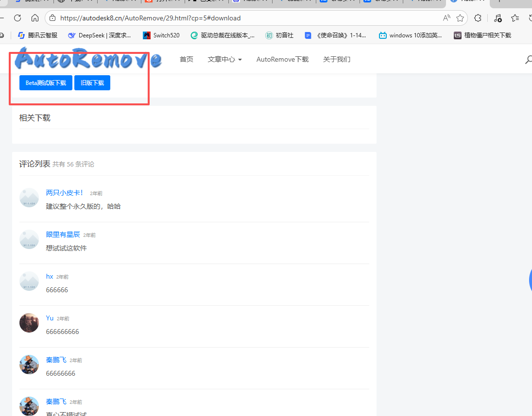The width and height of the screenshot is (532, 416).
Task: Open the DeepSeek bookmark
Action: tap(100, 35)
